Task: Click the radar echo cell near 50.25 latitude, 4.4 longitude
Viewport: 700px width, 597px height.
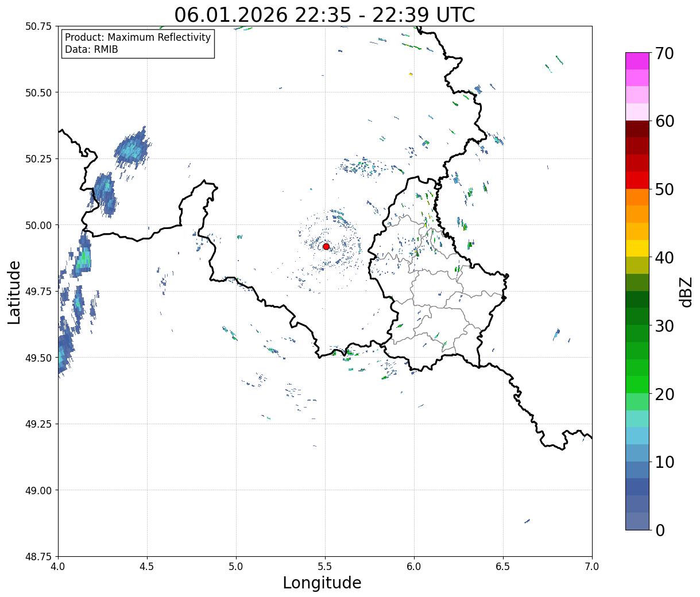Action: pyautogui.click(x=132, y=150)
